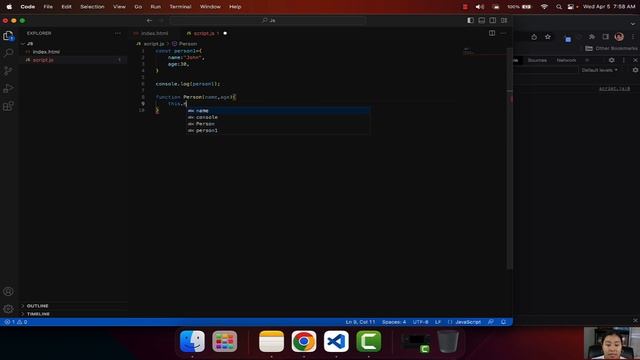
Task: Choose 'name' autocomplete suggestion
Action: pyautogui.click(x=278, y=111)
